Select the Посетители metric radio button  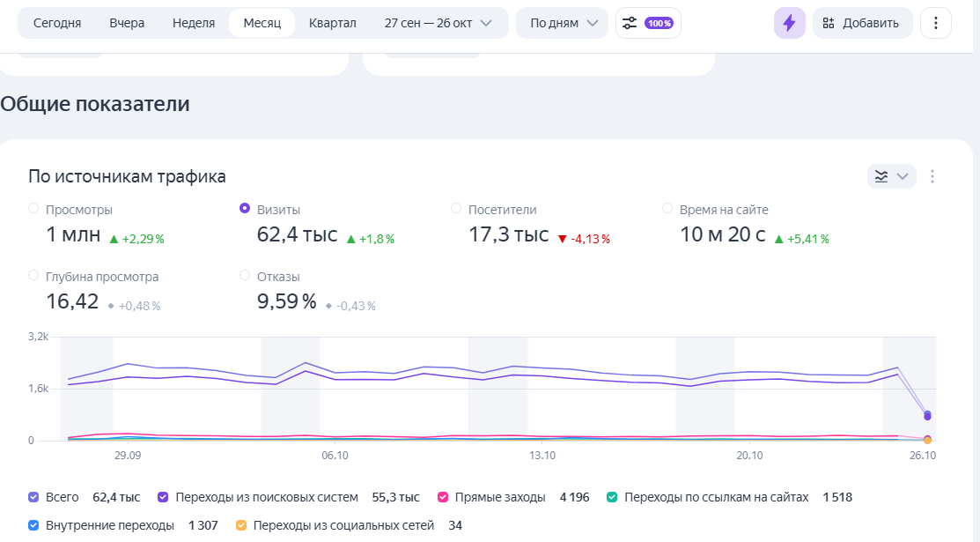point(456,208)
